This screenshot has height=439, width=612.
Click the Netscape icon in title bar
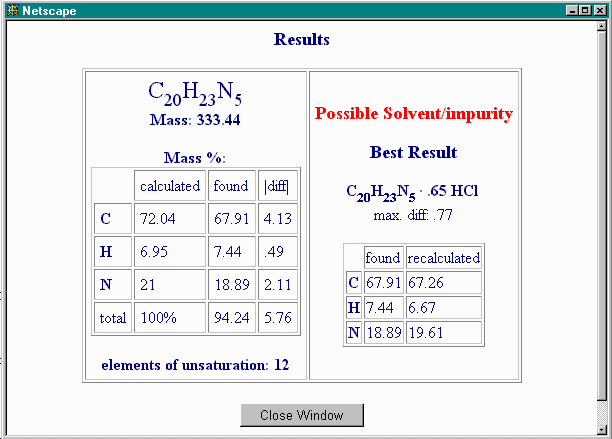(x=13, y=10)
